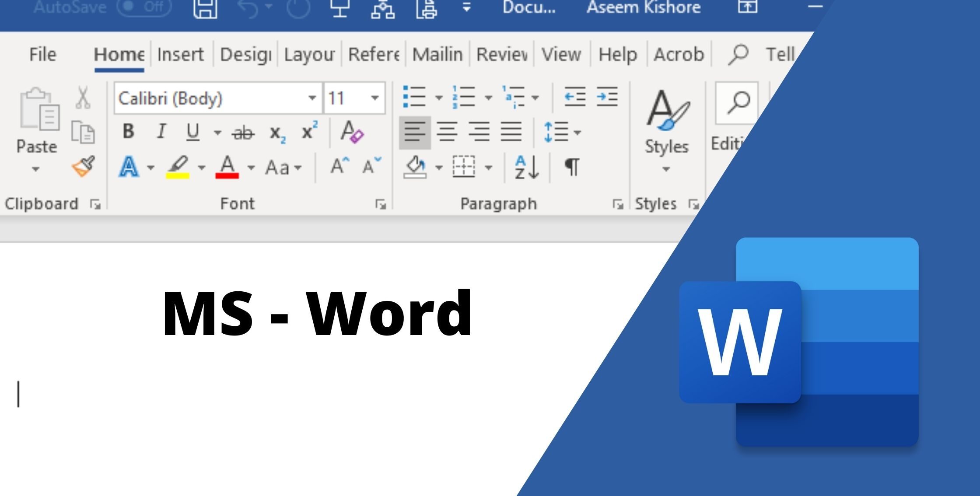Expand highlight color dropdown arrow
Viewport: 980px width, 496px height.
point(202,168)
